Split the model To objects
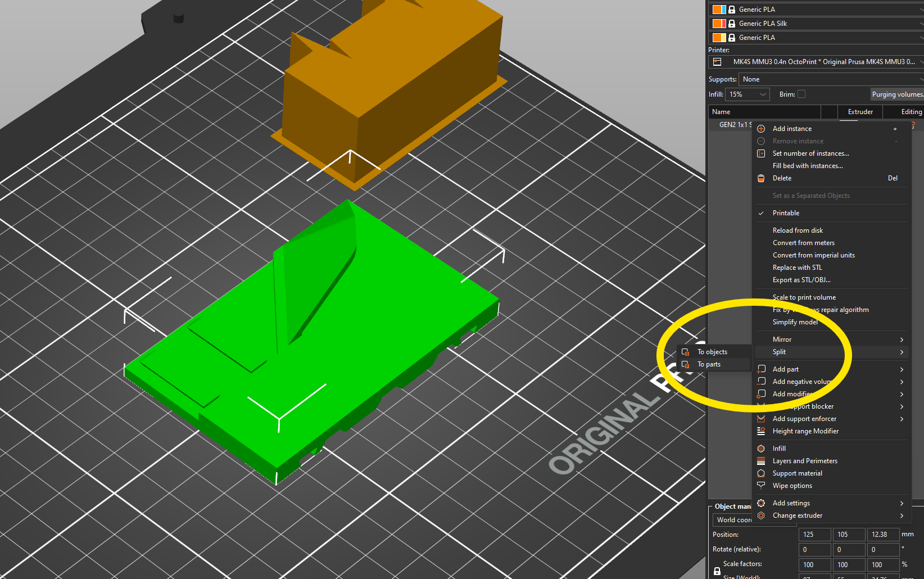Screen dimensions: 924x579 point(712,352)
